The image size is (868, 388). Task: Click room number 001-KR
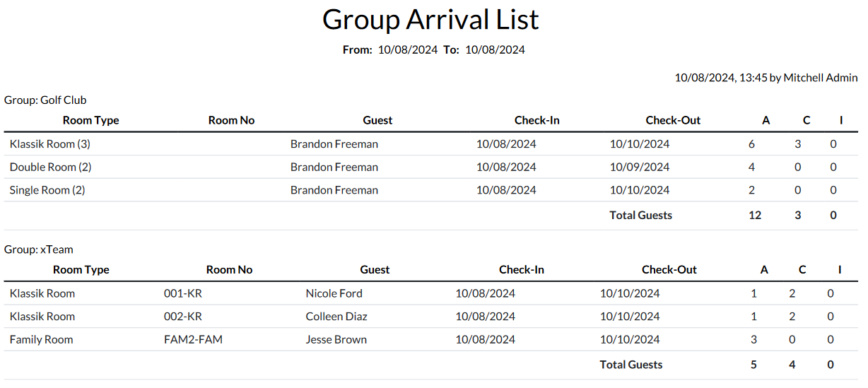click(182, 293)
